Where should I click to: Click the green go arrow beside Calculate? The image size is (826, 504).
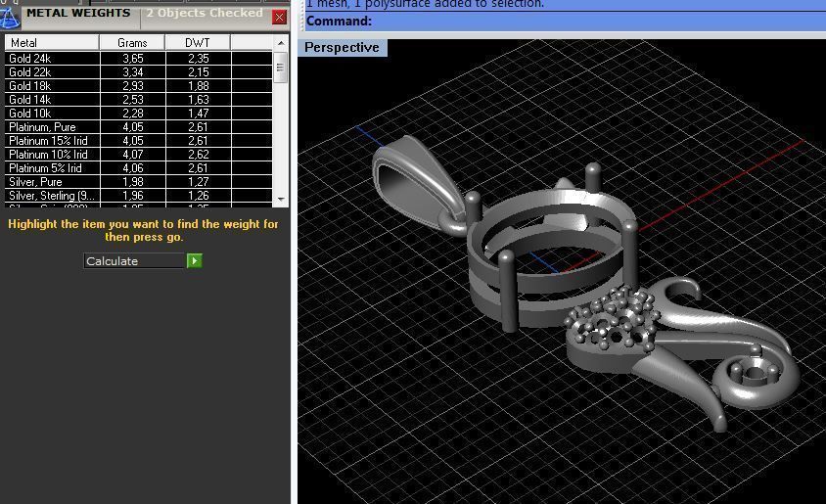click(x=195, y=260)
